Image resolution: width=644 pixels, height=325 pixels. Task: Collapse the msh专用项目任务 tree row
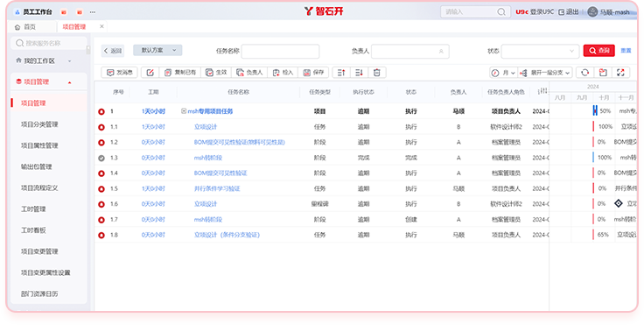point(184,111)
